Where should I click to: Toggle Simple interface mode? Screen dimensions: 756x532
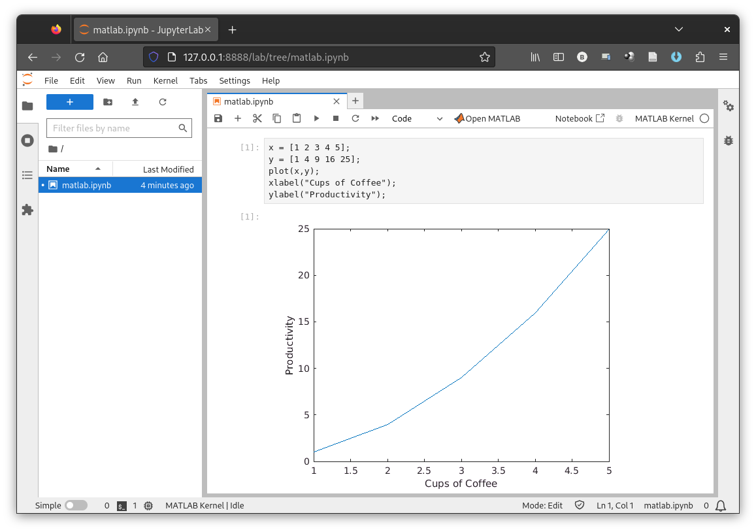click(76, 505)
